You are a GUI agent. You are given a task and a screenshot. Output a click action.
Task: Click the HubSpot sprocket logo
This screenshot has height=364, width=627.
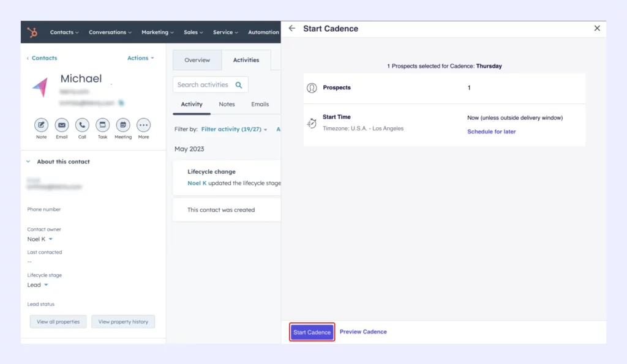coord(32,32)
